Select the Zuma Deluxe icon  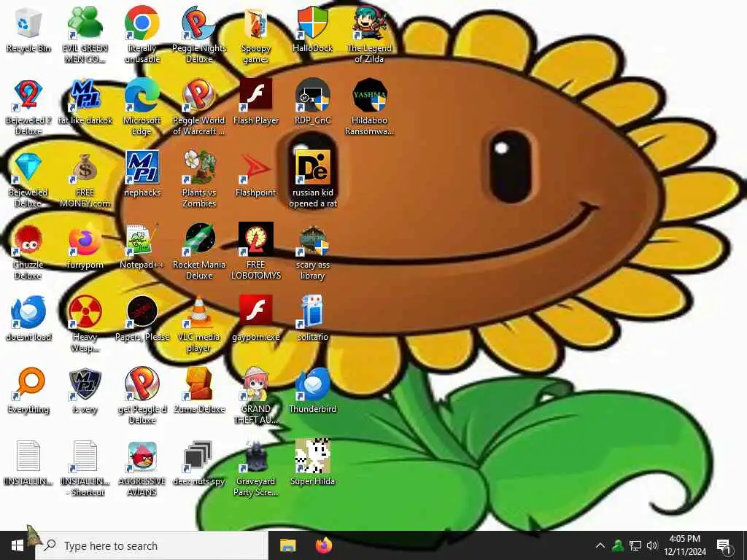[198, 384]
